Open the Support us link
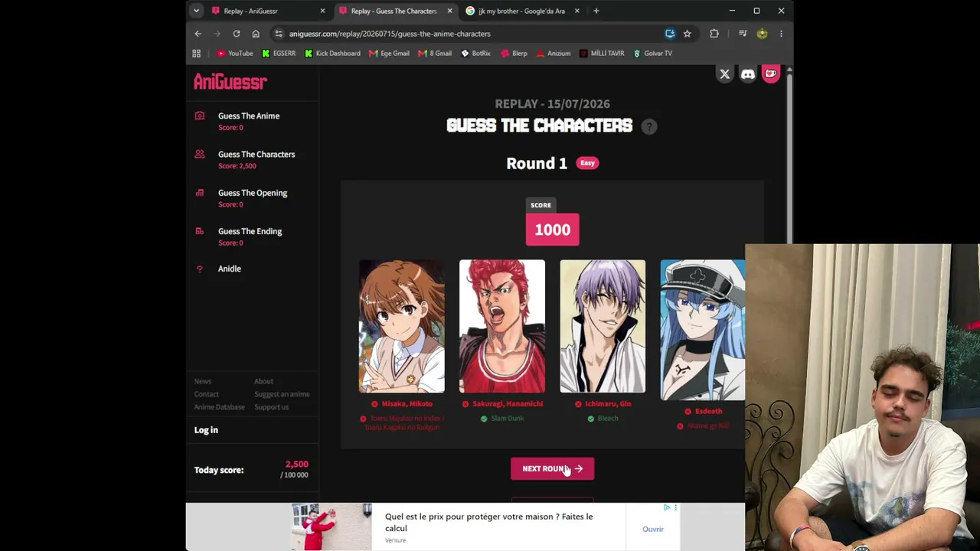This screenshot has width=980, height=551. pyautogui.click(x=271, y=407)
